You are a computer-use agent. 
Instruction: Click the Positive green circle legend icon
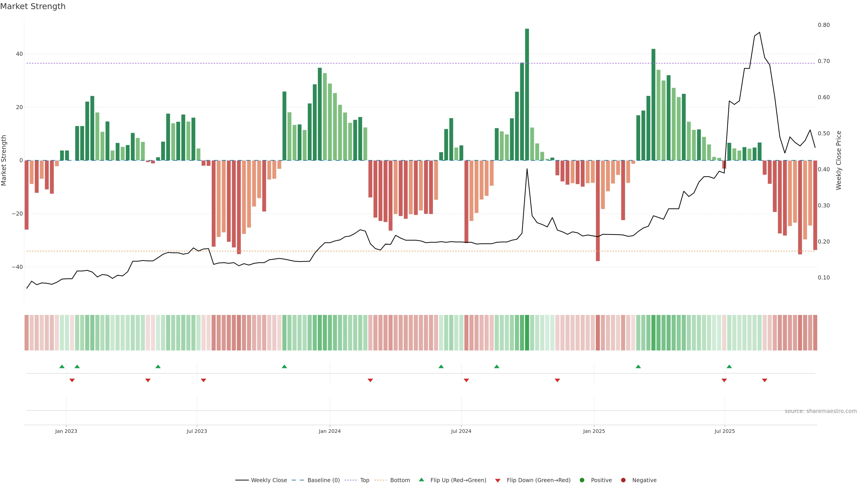point(582,480)
